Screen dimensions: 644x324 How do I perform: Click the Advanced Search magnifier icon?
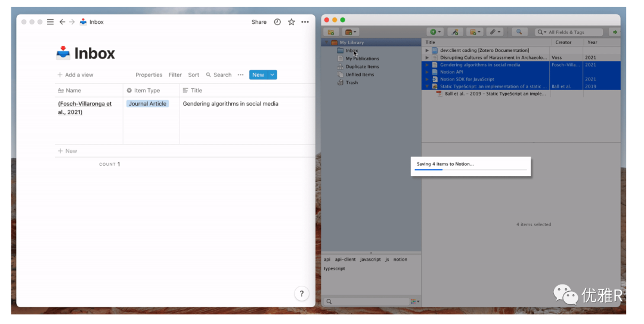(519, 32)
